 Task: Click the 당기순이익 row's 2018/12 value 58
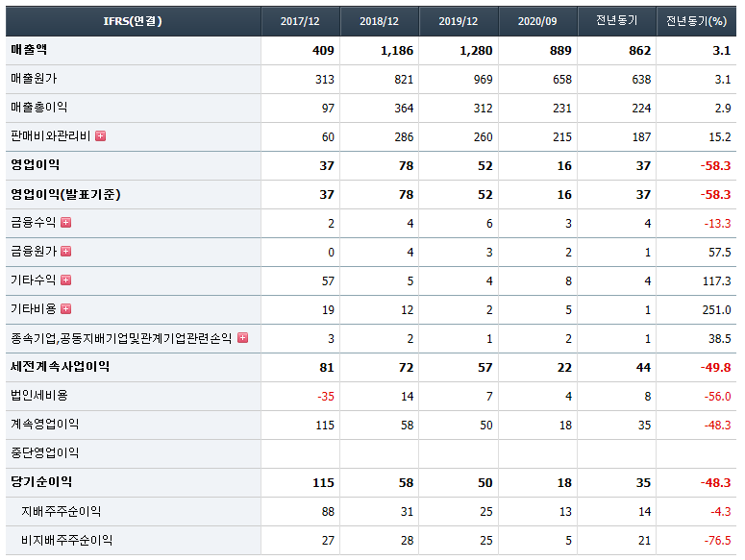[x=406, y=483]
